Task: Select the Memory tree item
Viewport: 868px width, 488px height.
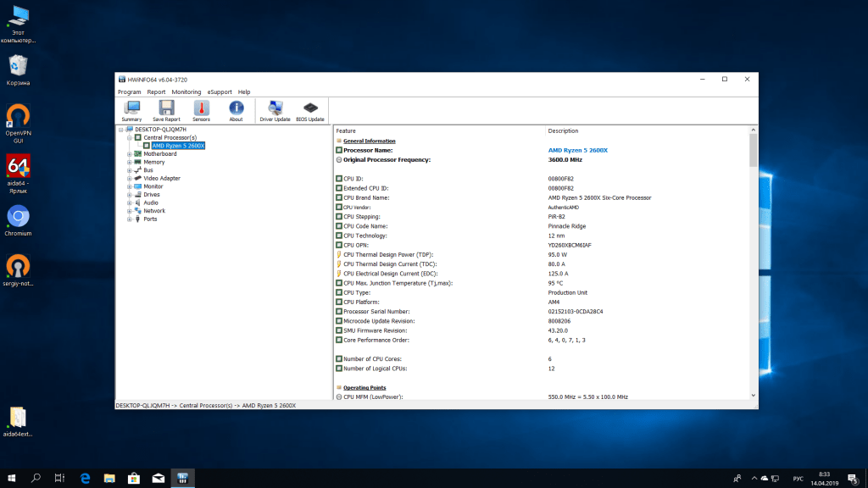Action: click(154, 162)
